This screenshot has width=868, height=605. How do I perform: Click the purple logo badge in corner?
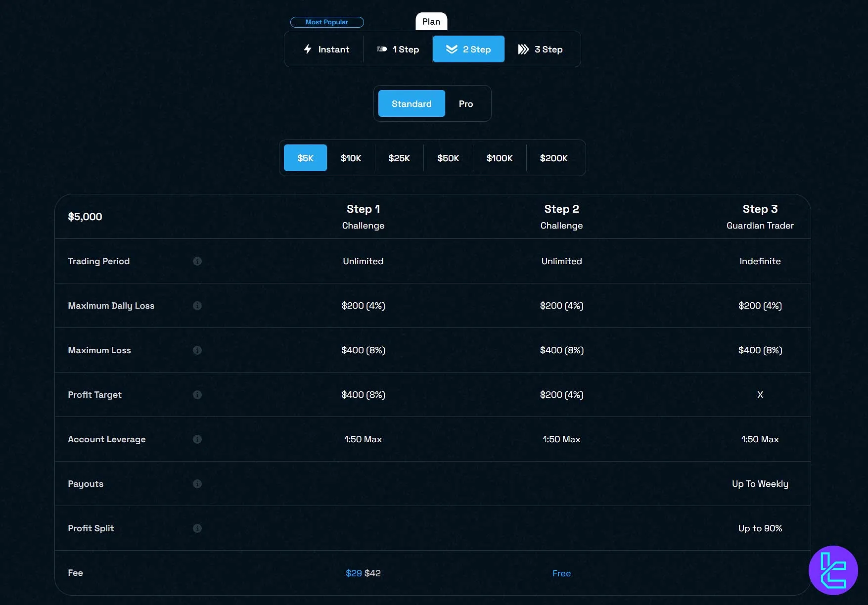833,570
